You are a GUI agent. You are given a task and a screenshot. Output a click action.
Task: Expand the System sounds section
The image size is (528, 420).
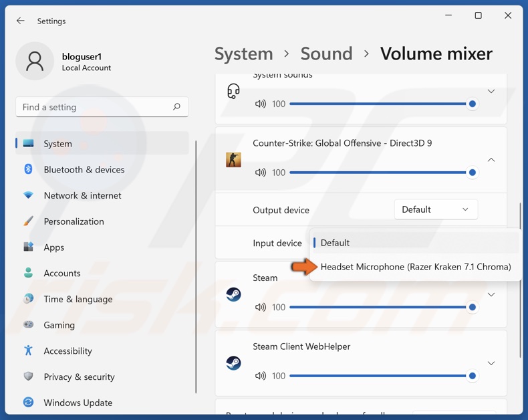491,91
